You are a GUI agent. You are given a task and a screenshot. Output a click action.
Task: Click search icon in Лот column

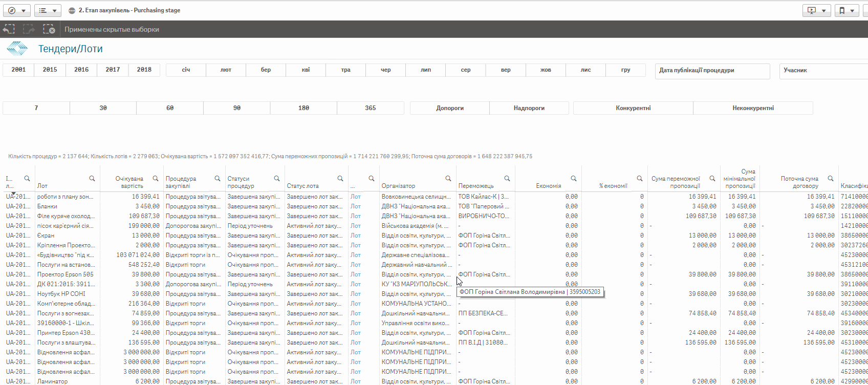click(x=92, y=179)
